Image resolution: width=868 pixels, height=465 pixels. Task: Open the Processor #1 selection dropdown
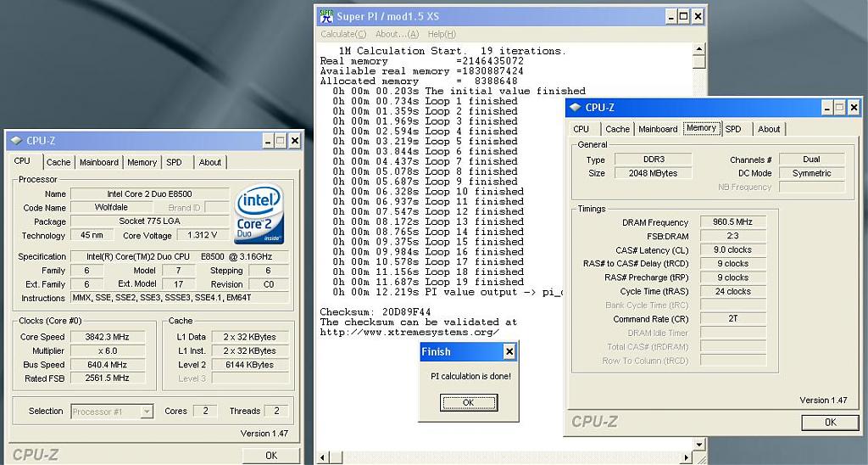point(147,412)
